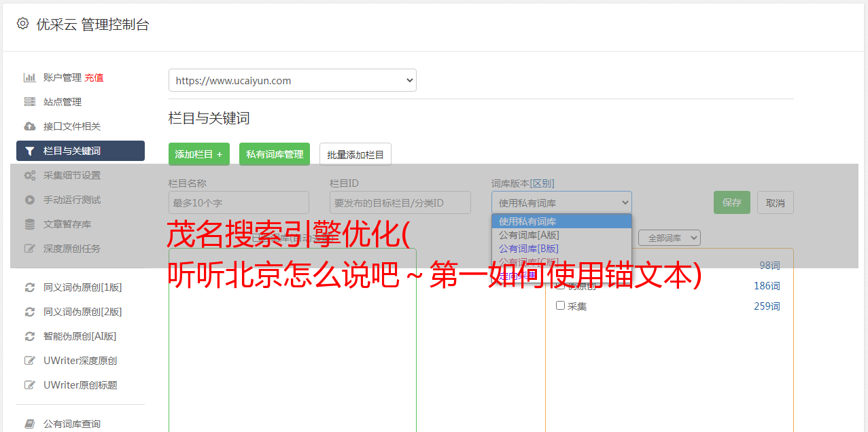Click the cloud upload icon for 接口文件相关
868x432 pixels.
coord(30,126)
